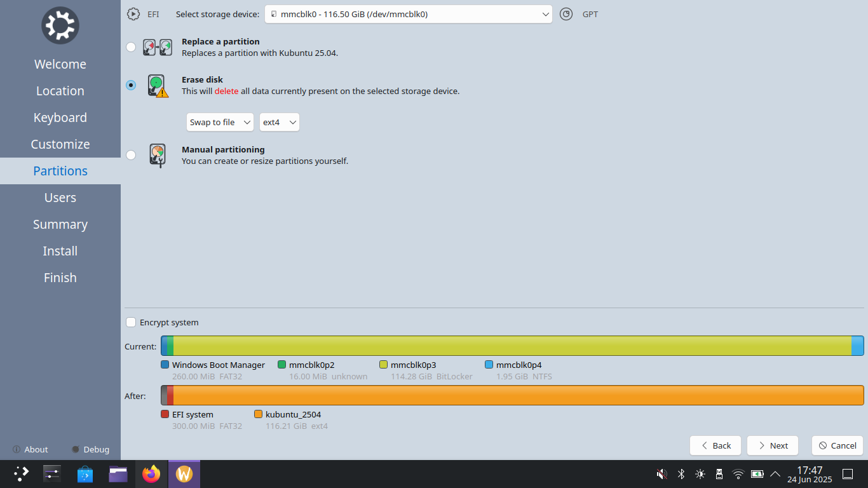Click the Debug bug icon

(x=76, y=449)
